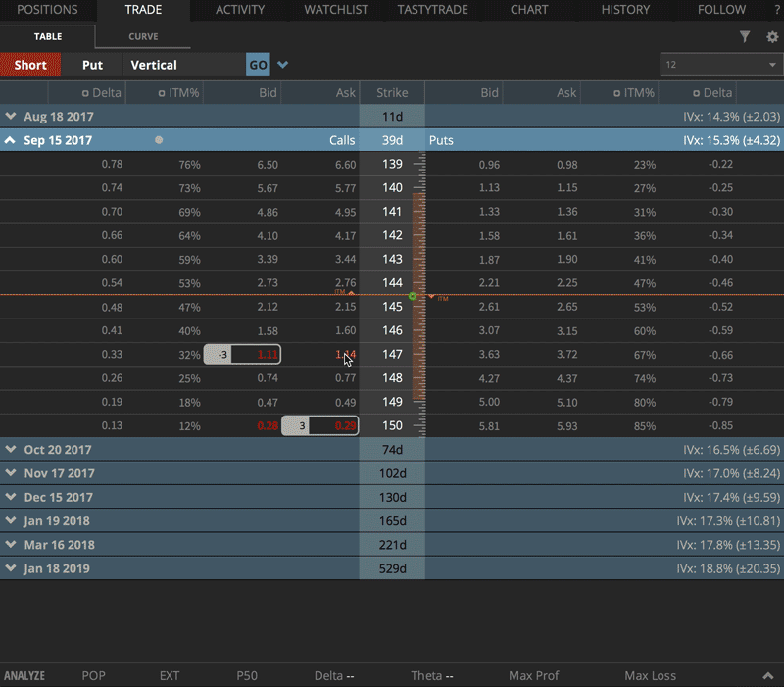Screen dimensions: 784x687
Task: Click the circle indicator beside Sep 15 2017 Calls
Action: point(159,140)
